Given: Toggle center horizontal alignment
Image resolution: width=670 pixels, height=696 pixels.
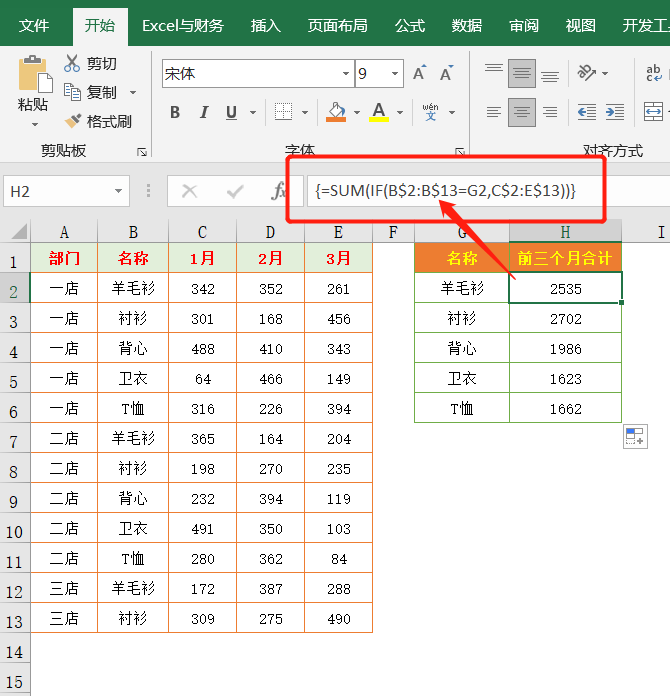Looking at the screenshot, I should (x=521, y=112).
